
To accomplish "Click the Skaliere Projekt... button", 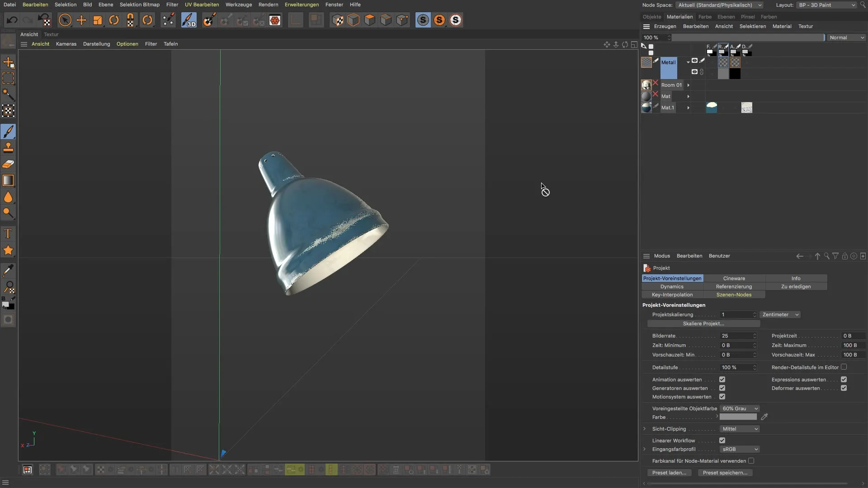I will [x=703, y=324].
